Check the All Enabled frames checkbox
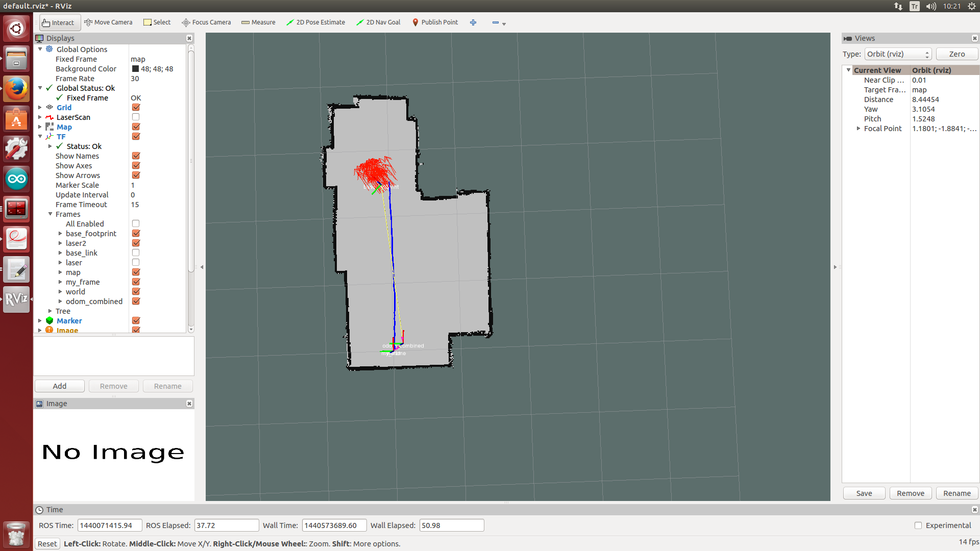The height and width of the screenshot is (551, 980). [x=136, y=224]
